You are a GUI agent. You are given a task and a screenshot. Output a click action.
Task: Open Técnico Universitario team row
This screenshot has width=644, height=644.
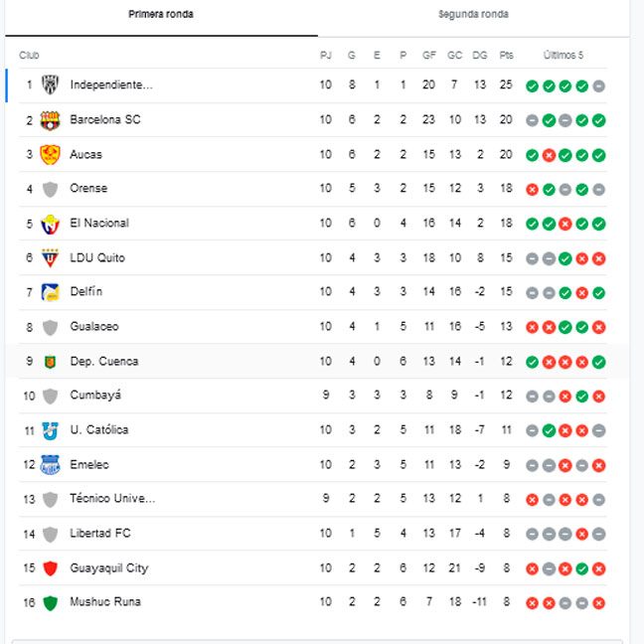click(312, 500)
